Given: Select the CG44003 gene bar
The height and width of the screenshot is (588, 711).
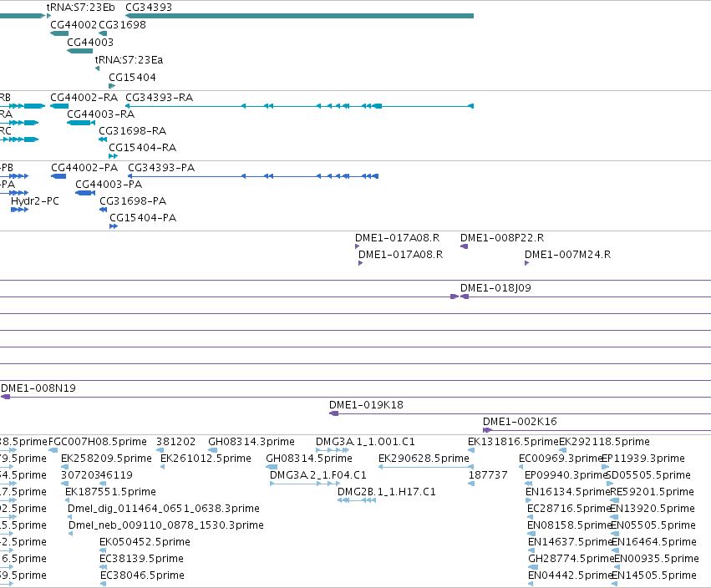Looking at the screenshot, I should (x=80, y=51).
